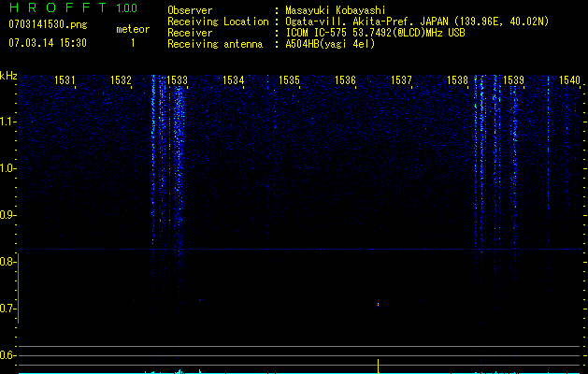Viewport: 588px width, 374px height.
Task: Click the meteor count value 1
Action: tap(133, 43)
